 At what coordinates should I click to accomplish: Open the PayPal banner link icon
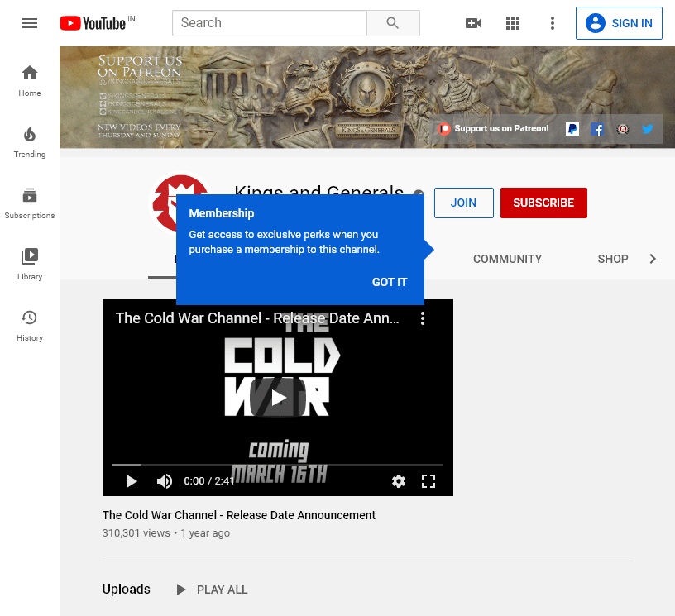coord(572,129)
